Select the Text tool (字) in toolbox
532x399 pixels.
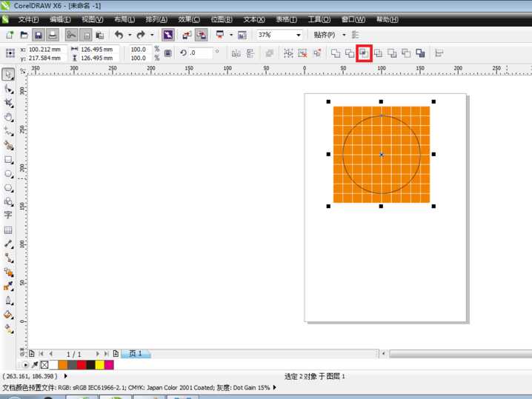[9, 215]
